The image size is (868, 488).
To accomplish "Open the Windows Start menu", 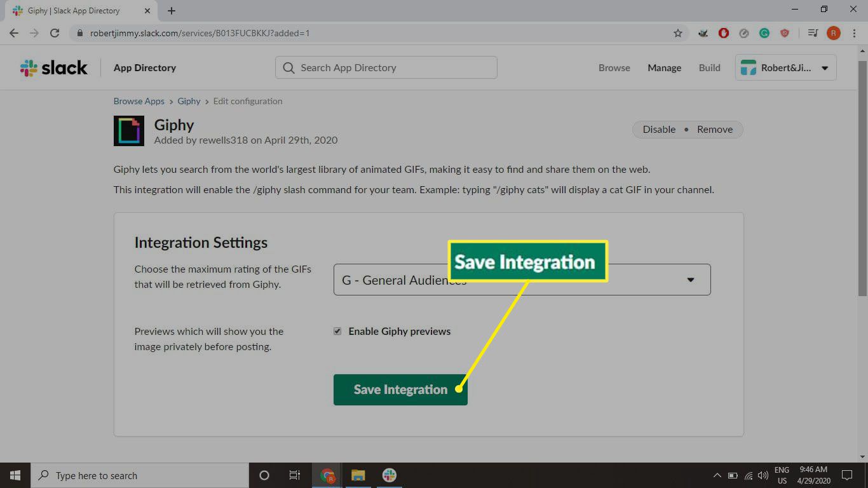I will pos(15,475).
